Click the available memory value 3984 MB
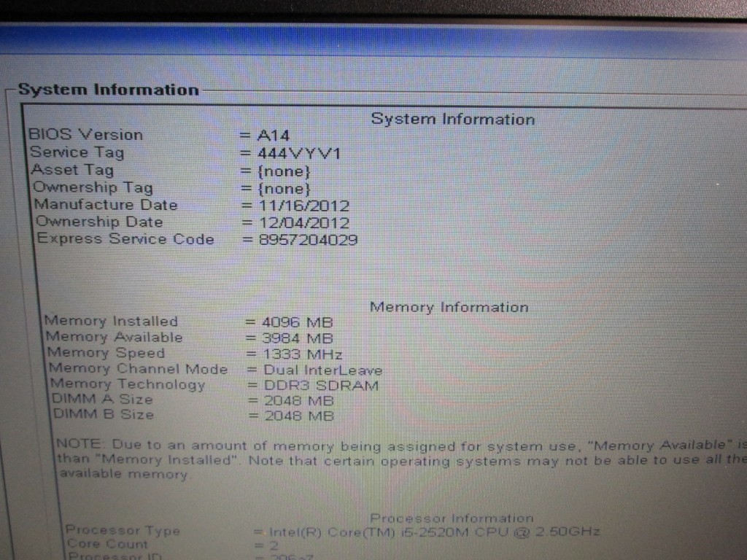The image size is (747, 560). pyautogui.click(x=298, y=338)
